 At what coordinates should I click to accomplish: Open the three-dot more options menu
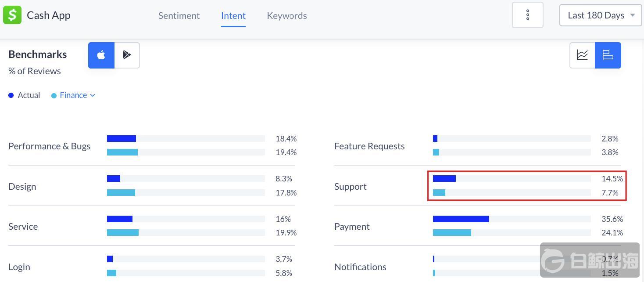[x=528, y=15]
